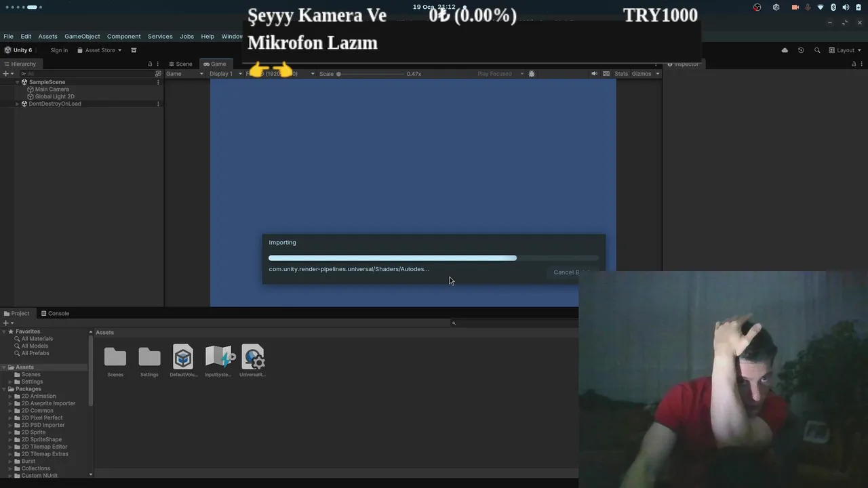Open the OBS tray icon in the system bar
The width and height of the screenshot is (868, 488).
point(757,7)
